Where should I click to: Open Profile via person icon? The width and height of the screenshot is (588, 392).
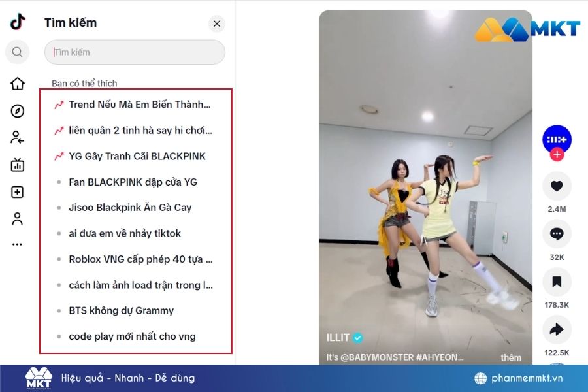point(17,219)
